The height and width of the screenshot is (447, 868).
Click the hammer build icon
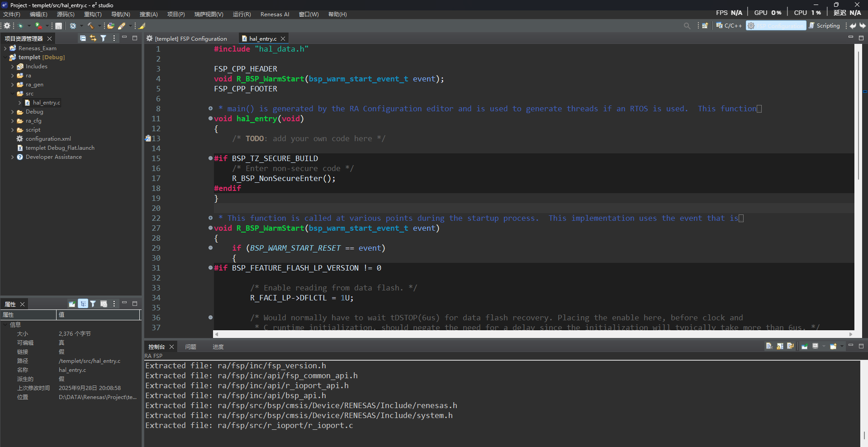point(90,26)
